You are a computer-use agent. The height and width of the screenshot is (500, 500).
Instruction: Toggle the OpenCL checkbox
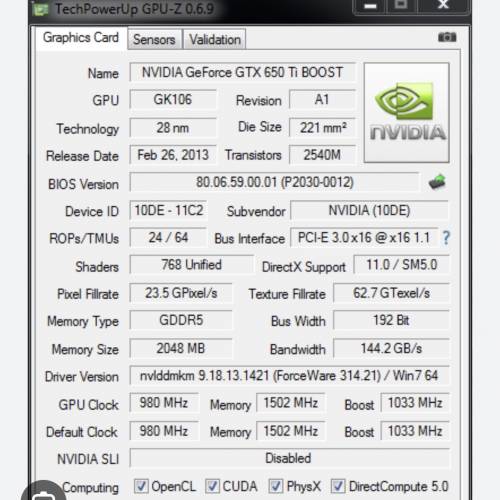(x=141, y=486)
